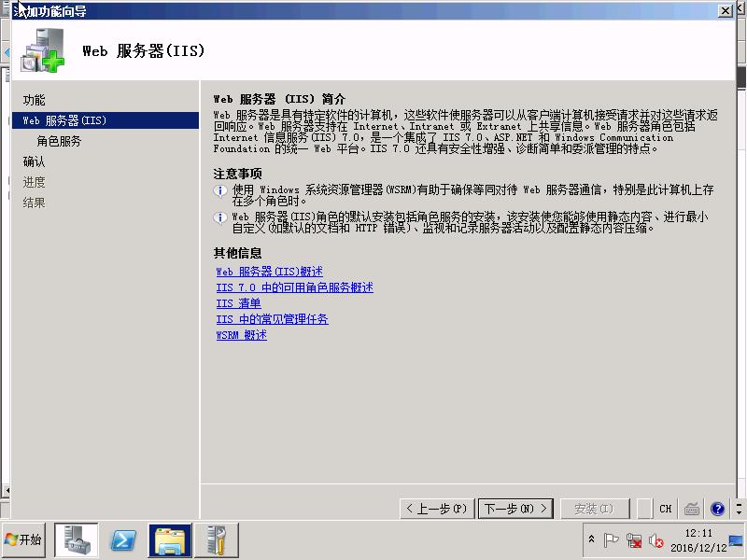747x560 pixels.
Task: Click the server tools taskbar icon
Action: click(216, 540)
